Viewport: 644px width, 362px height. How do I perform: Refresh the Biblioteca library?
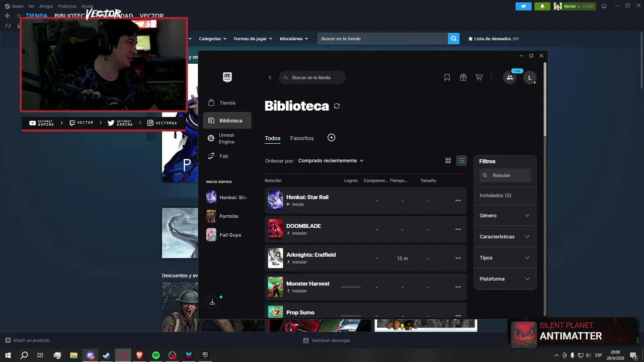pyautogui.click(x=337, y=106)
